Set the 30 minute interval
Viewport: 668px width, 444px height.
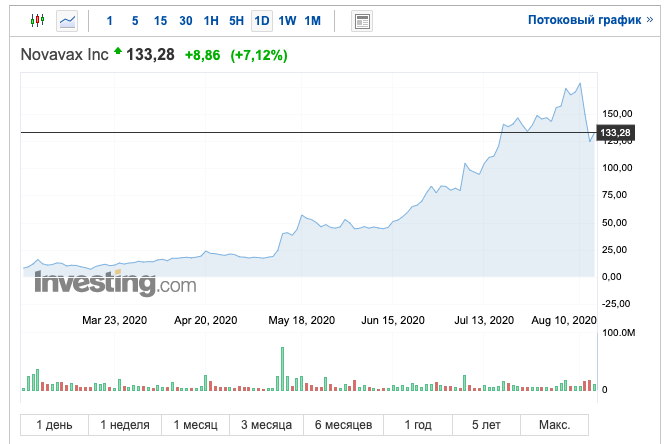[186, 20]
